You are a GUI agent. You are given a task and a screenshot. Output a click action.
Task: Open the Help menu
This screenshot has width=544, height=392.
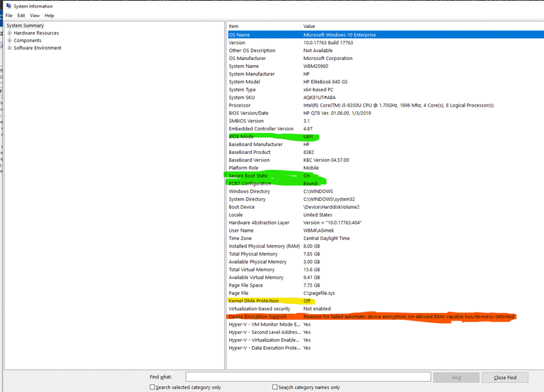coord(49,15)
